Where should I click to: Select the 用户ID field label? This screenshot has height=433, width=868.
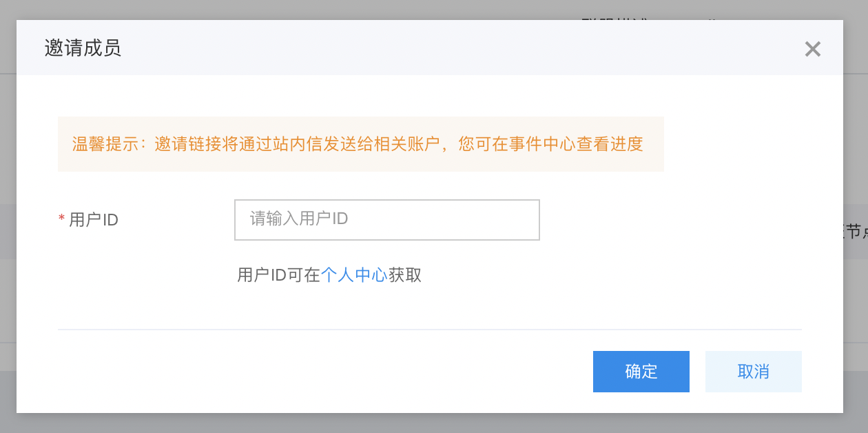click(x=94, y=220)
